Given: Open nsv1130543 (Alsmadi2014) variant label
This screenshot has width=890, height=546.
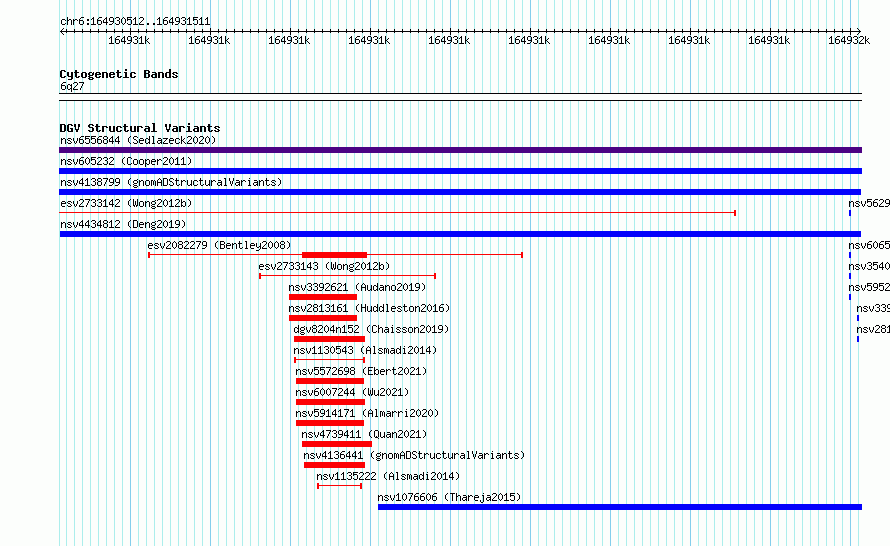Looking at the screenshot, I should point(365,350).
